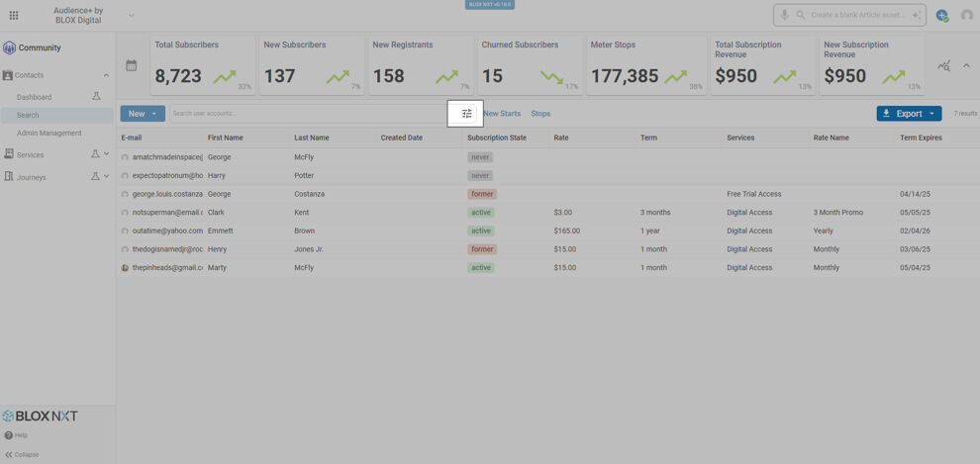Open the Export dropdown arrow
This screenshot has width=980, height=464.
(x=931, y=114)
